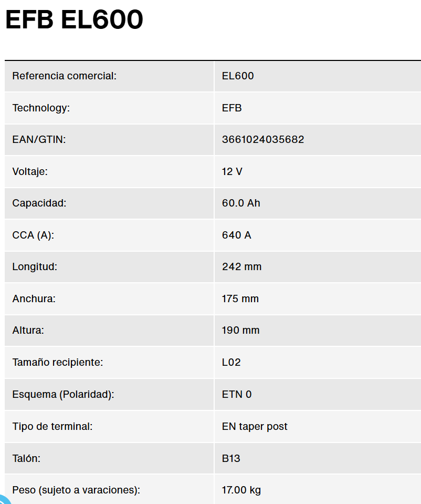Click the terminal type EN taper post
The image size is (421, 504).
[255, 426]
